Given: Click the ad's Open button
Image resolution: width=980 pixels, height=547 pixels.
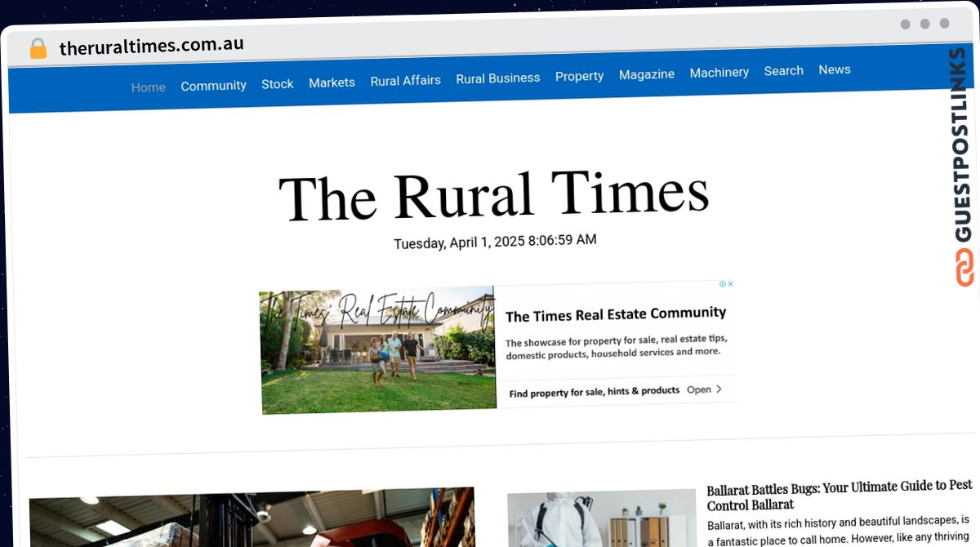Looking at the screenshot, I should coord(704,389).
